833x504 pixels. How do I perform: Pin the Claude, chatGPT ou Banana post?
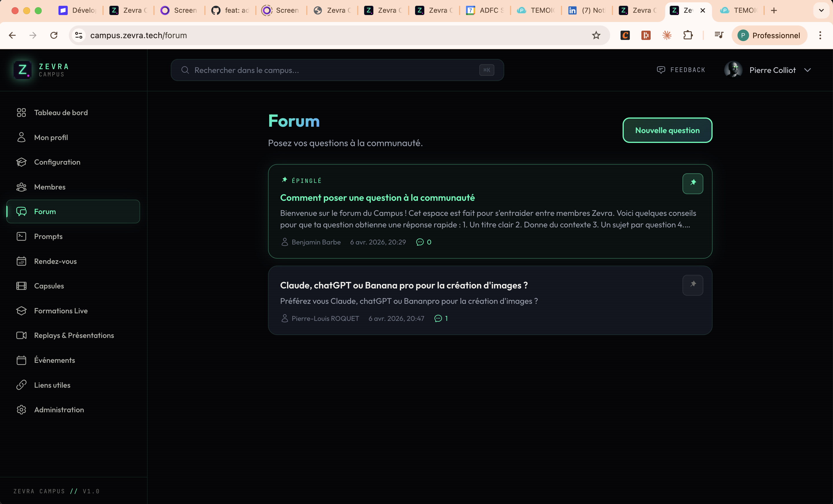point(692,285)
